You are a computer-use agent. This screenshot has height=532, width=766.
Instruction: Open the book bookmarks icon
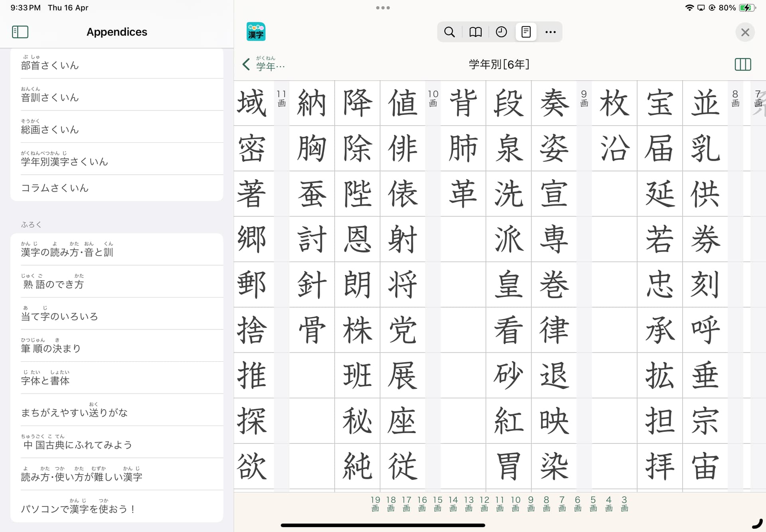click(x=475, y=32)
